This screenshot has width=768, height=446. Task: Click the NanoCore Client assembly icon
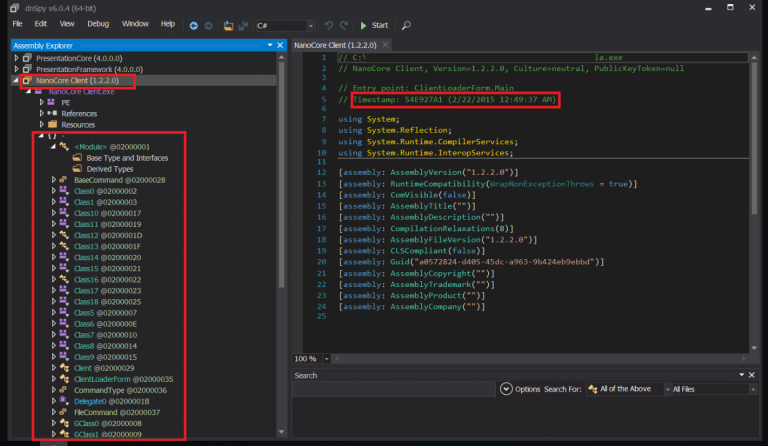pos(27,80)
